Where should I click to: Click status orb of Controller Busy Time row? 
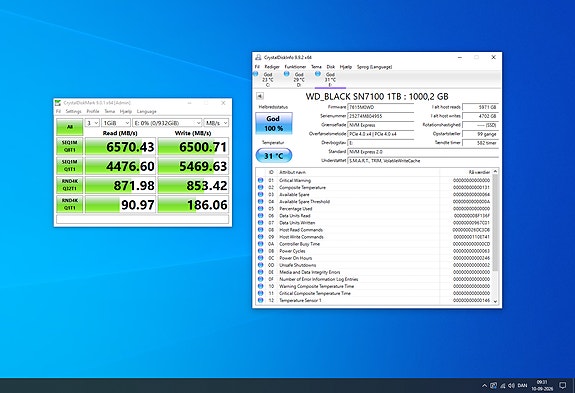point(260,244)
